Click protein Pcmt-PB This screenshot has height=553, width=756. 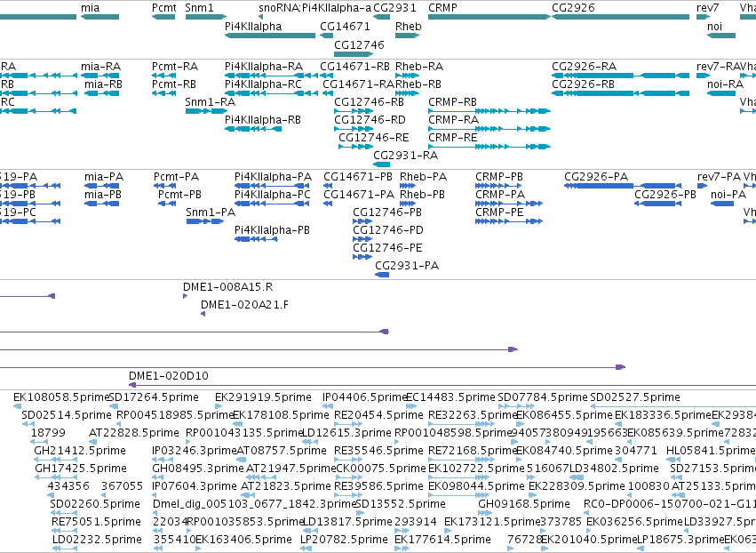(167, 204)
